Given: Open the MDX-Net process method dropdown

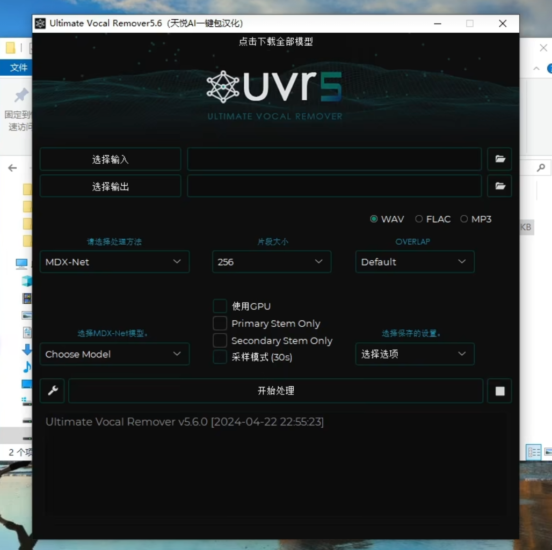Looking at the screenshot, I should pyautogui.click(x=115, y=262).
